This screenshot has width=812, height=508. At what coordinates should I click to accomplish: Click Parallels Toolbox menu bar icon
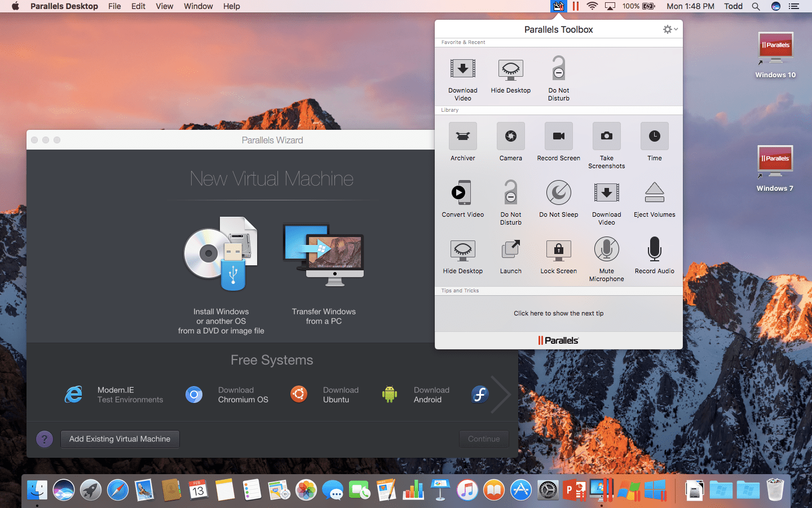[x=558, y=6]
